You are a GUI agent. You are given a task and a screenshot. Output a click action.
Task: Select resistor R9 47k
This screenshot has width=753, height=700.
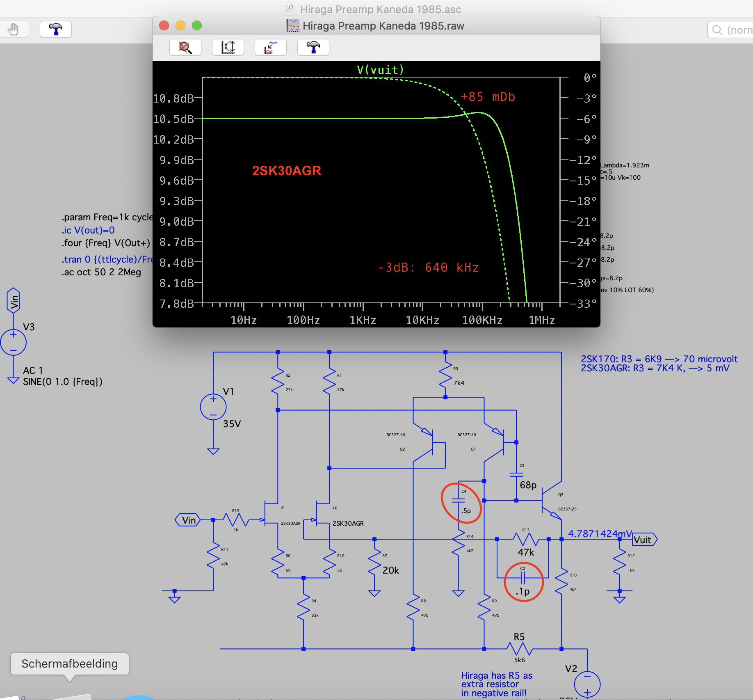point(484,607)
